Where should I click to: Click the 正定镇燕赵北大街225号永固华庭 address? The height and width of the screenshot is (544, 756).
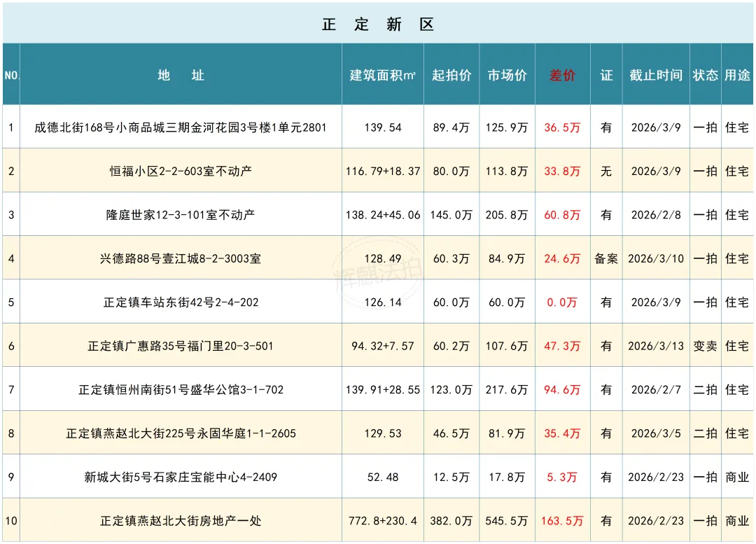coord(181,433)
